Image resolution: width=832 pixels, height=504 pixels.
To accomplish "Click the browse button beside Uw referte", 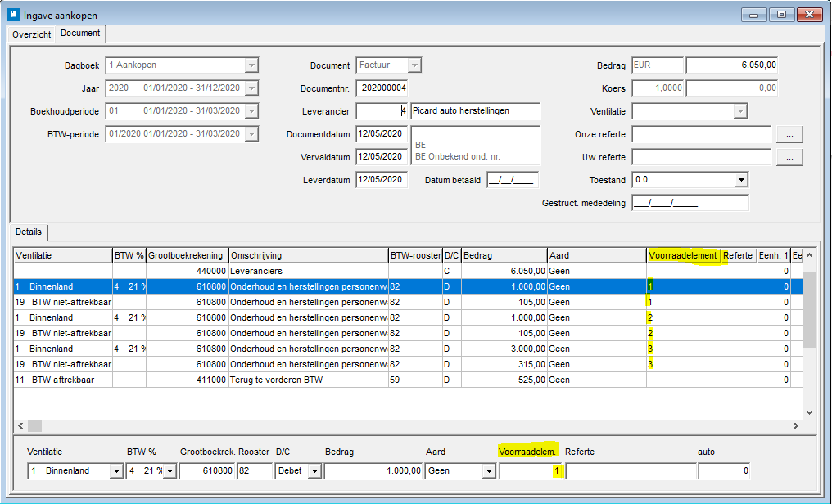I will [x=789, y=157].
